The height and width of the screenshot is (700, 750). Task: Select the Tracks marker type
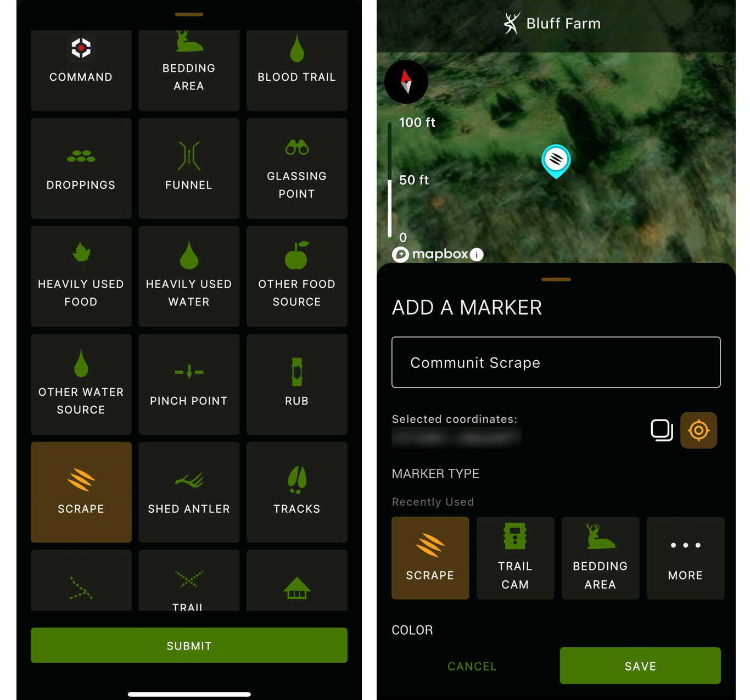pyautogui.click(x=297, y=492)
